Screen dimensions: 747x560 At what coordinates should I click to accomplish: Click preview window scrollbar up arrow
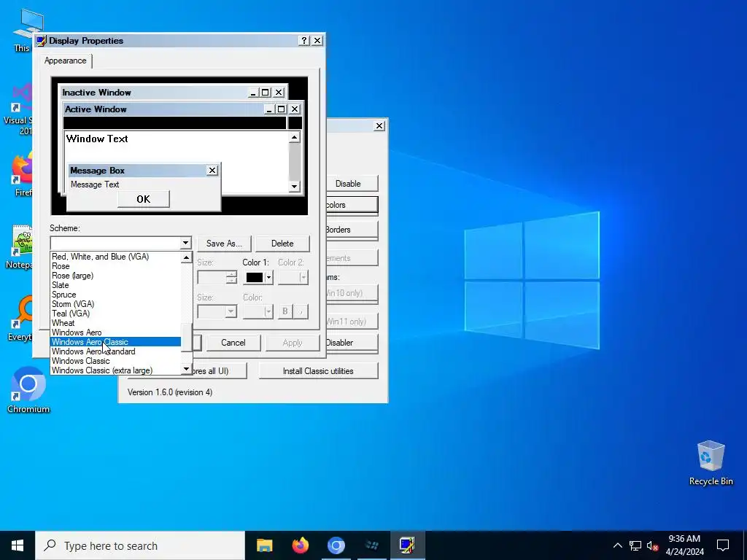pyautogui.click(x=295, y=138)
